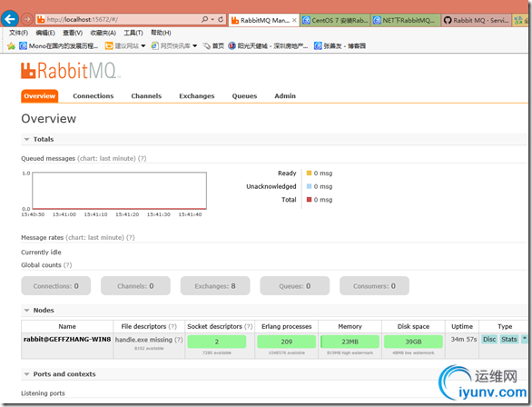Open the 建议网站 bookmark dropdown
The width and height of the screenshot is (532, 407).
(x=143, y=45)
